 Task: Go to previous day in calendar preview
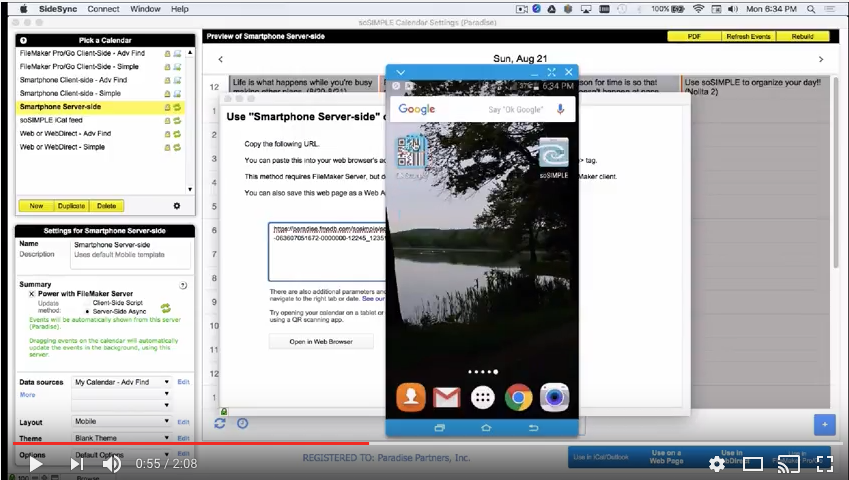(220, 59)
